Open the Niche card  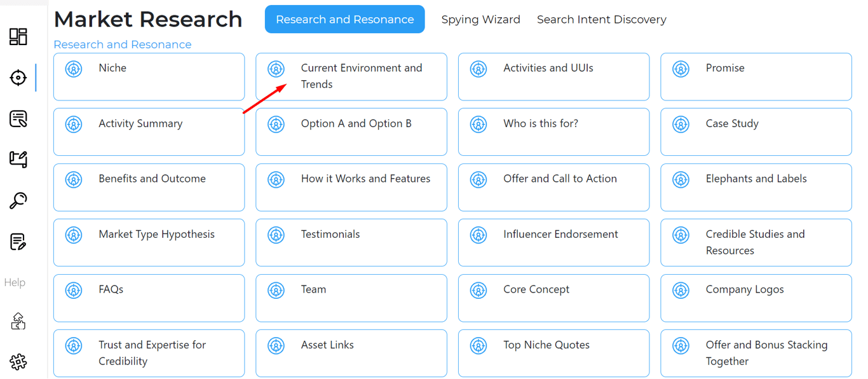(149, 77)
